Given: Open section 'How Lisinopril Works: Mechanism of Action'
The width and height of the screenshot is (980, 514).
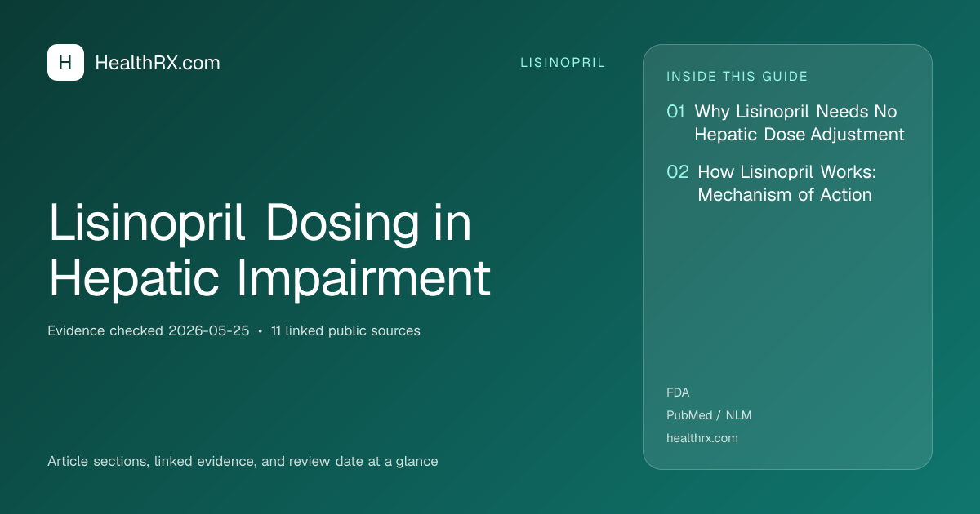Looking at the screenshot, I should coord(786,184).
